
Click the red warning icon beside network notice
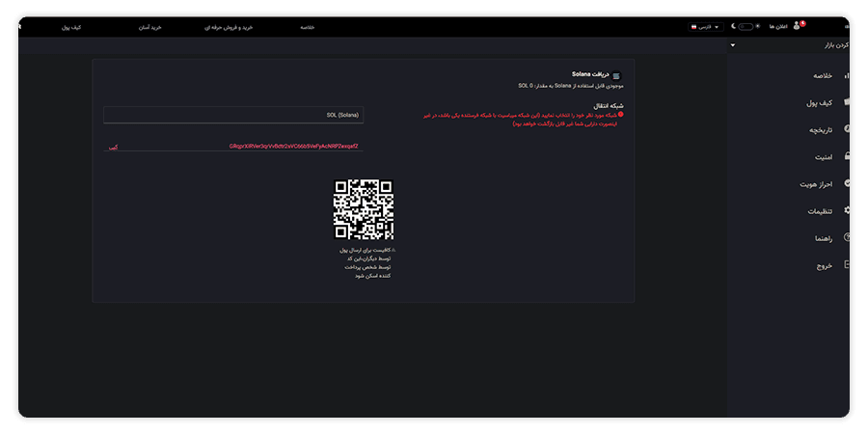(620, 114)
